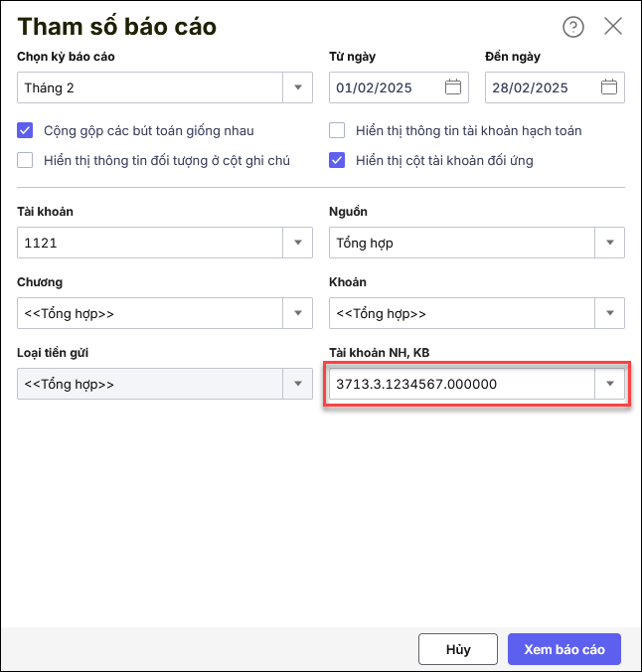Viewport: 642px width, 672px height.
Task: Open the Chương dropdown arrow
Action: (298, 313)
